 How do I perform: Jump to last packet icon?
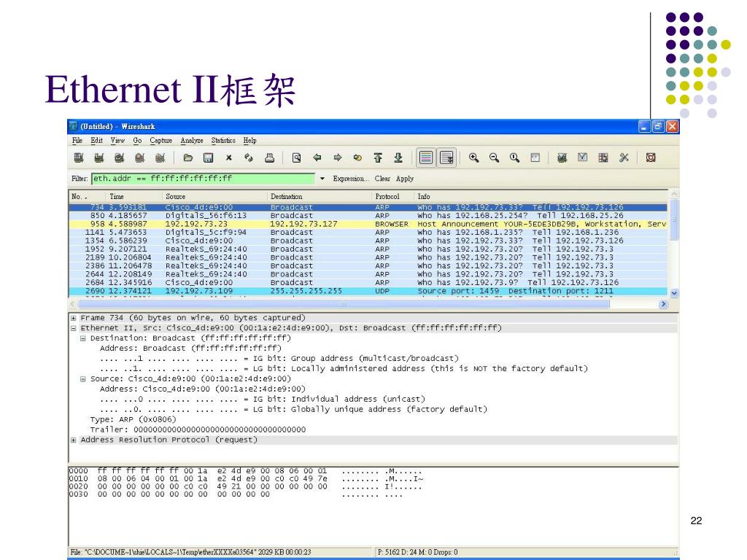pyautogui.click(x=398, y=157)
